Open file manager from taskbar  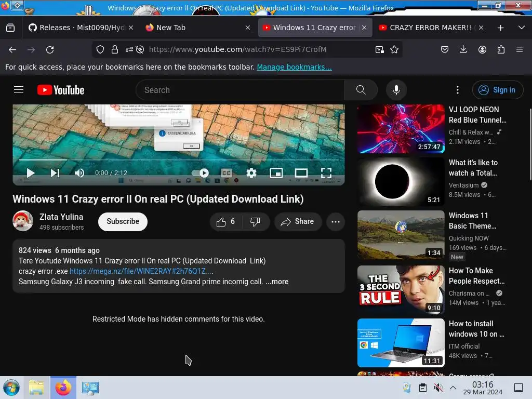tap(36, 388)
